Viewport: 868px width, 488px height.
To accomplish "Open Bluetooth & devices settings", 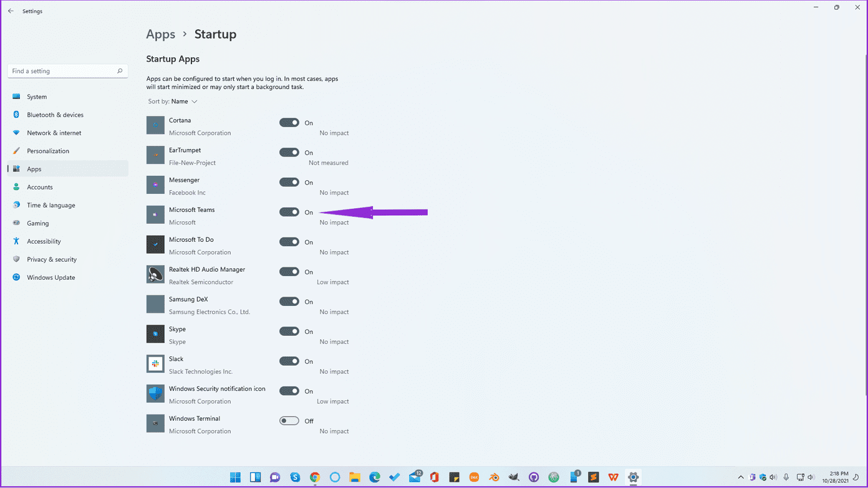I will 67,115.
